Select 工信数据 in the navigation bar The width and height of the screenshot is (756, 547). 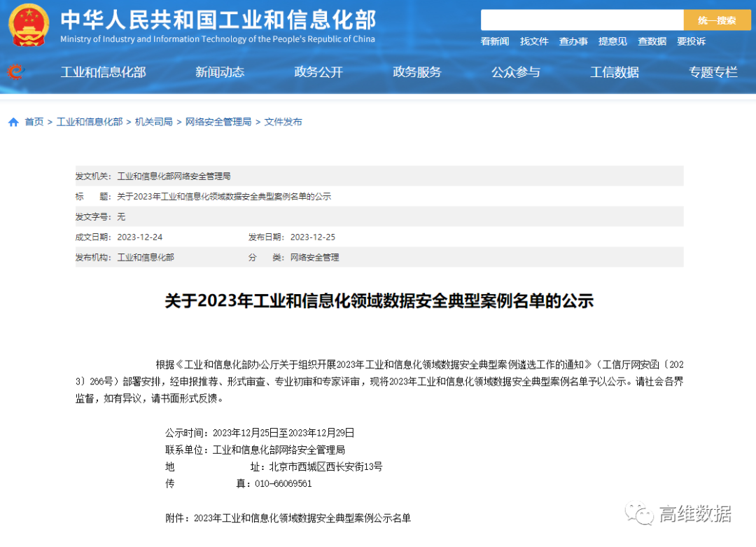[x=615, y=71]
